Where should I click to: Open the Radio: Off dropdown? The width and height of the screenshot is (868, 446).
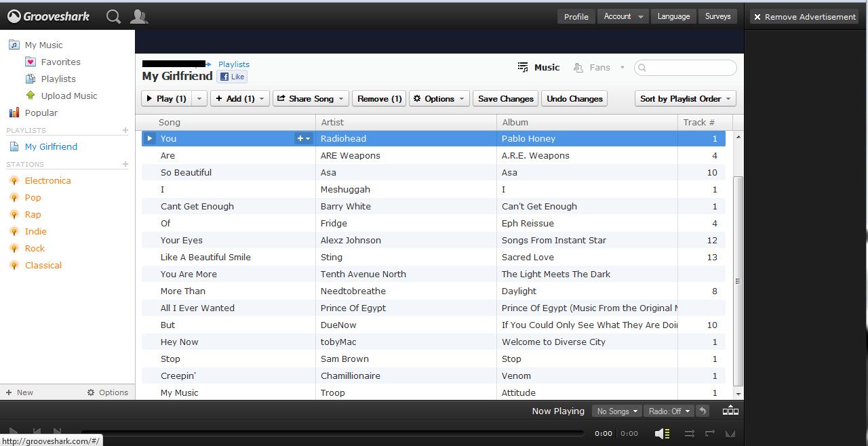click(669, 411)
